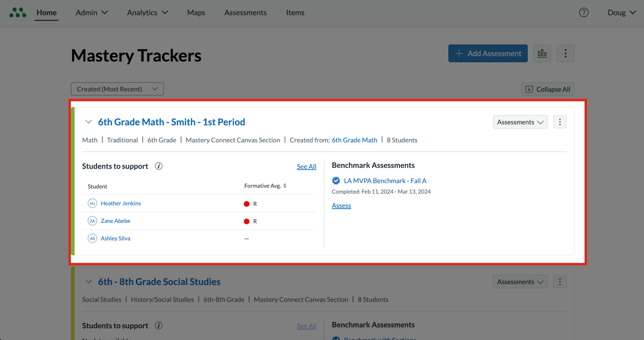Click the red mastery dot for Heather Jenkins
The image size is (644, 340).
[x=247, y=204]
